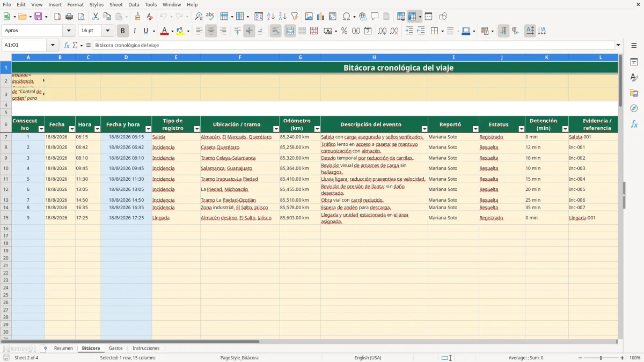
Task: Select row 12 header
Action: [x=6, y=189]
